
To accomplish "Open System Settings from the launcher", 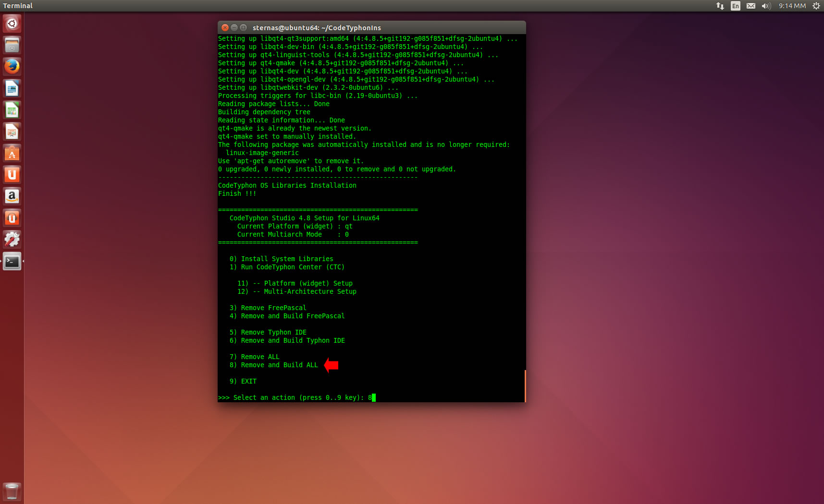I will pyautogui.click(x=12, y=240).
